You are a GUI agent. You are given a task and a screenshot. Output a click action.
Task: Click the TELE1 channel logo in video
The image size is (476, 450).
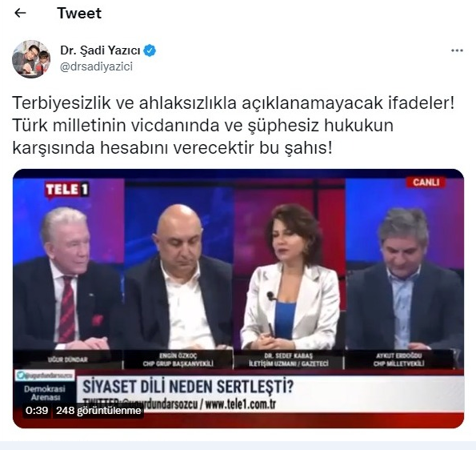[x=66, y=191]
